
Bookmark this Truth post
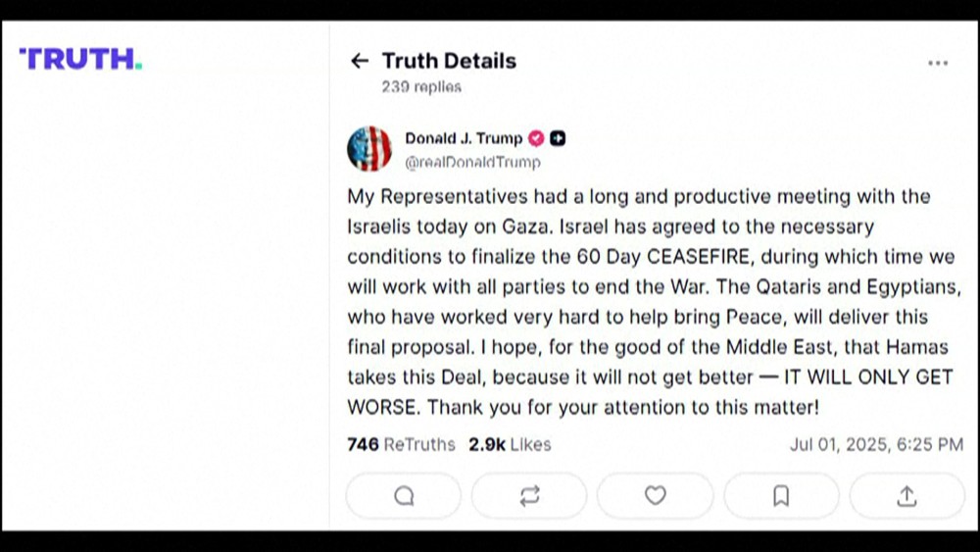click(x=781, y=496)
